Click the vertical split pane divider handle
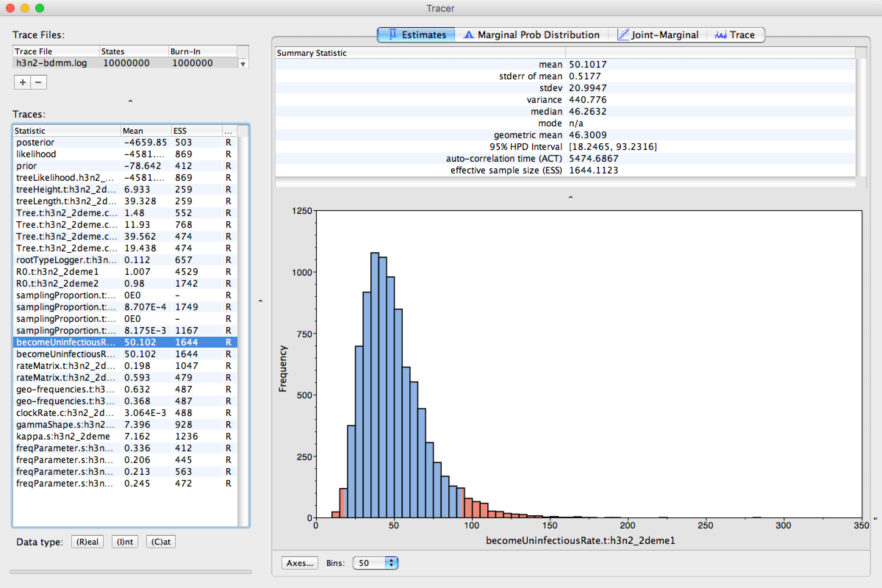 tap(261, 301)
